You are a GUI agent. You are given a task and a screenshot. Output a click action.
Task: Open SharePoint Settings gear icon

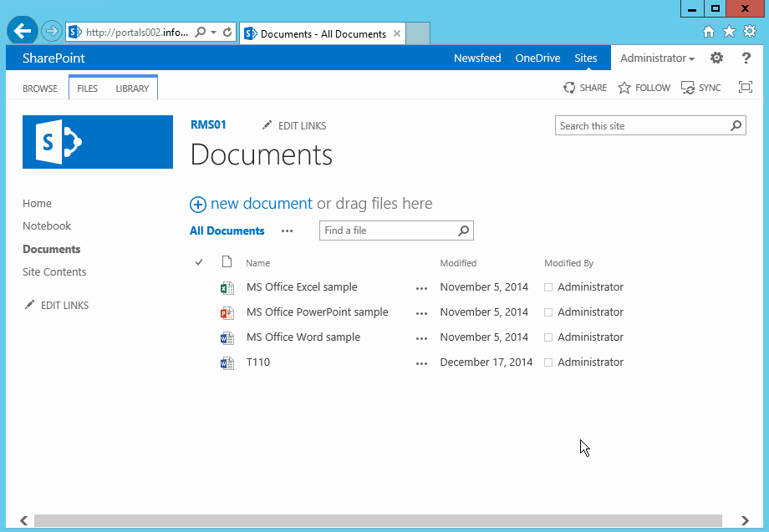pos(716,58)
